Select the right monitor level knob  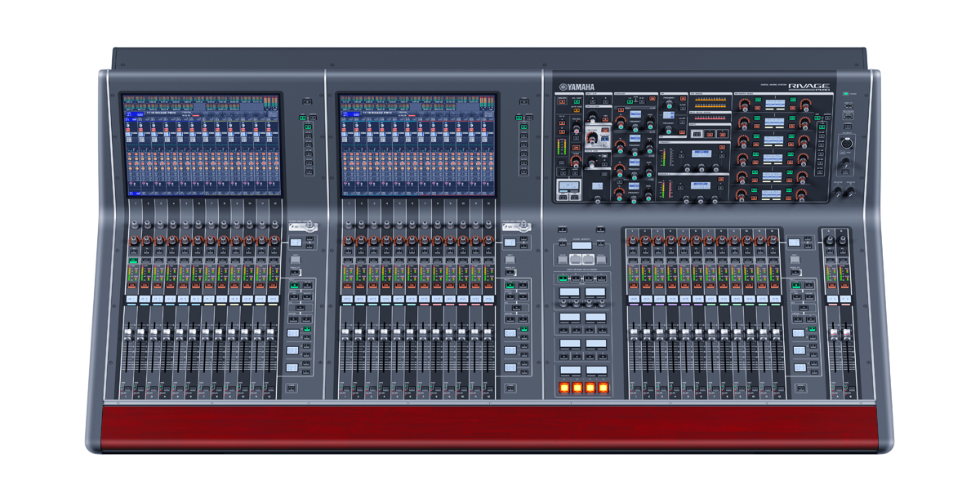[x=850, y=190]
